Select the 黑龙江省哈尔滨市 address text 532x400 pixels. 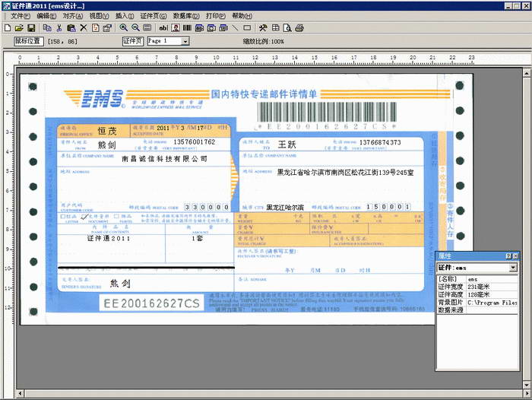(x=345, y=173)
